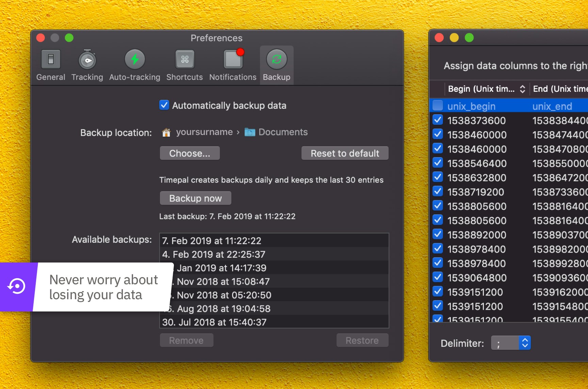Open the Shortcuts preferences icon
This screenshot has height=389, width=588.
click(184, 60)
